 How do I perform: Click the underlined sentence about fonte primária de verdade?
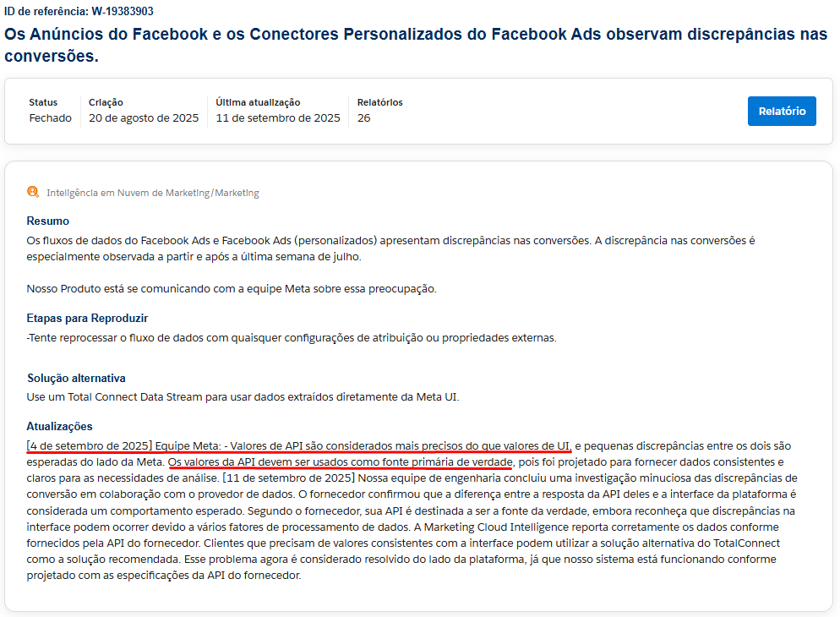tap(341, 462)
